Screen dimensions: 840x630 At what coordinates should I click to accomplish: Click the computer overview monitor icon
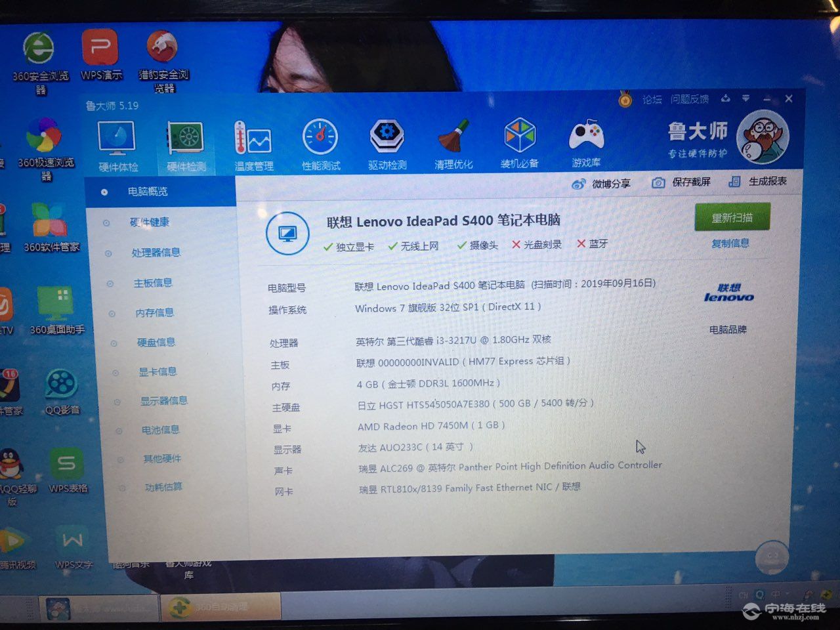point(287,234)
